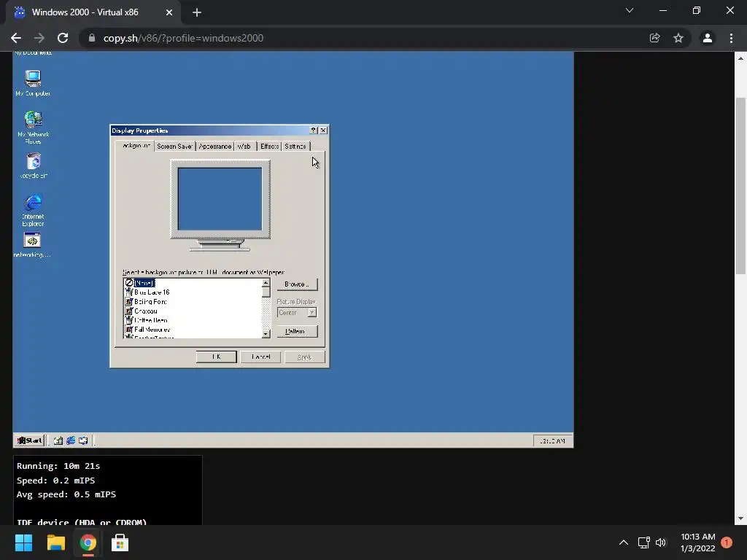Open Chrome profile avatar menu

[x=708, y=38]
